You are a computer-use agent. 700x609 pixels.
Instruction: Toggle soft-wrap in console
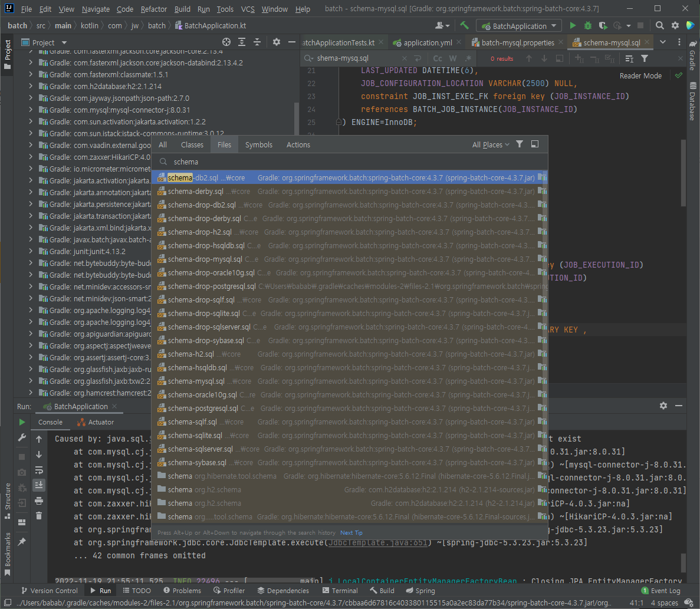pyautogui.click(x=39, y=470)
